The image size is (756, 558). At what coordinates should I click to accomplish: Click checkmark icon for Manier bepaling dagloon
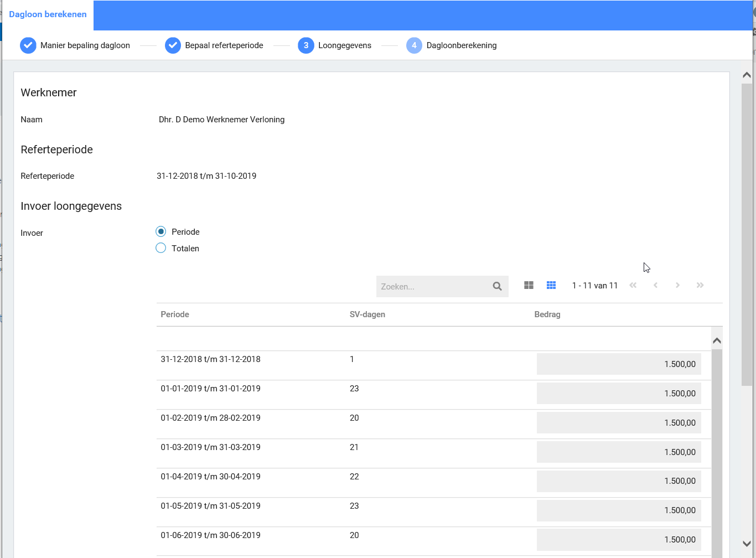coord(28,45)
